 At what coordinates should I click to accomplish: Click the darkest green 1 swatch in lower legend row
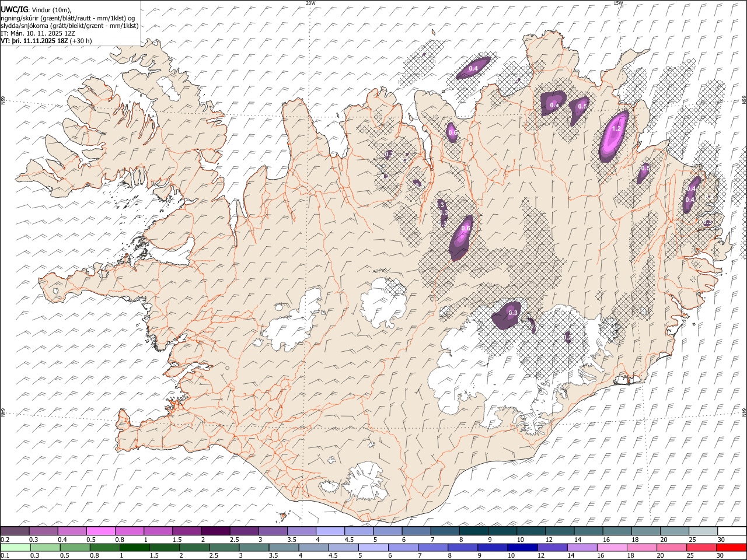tap(135, 547)
